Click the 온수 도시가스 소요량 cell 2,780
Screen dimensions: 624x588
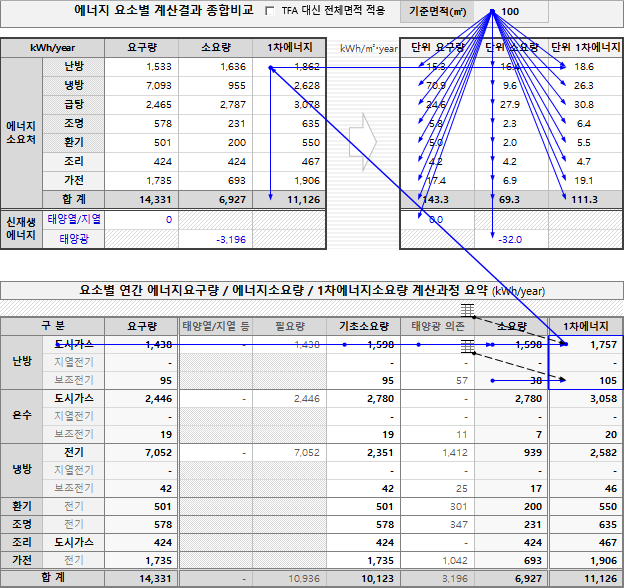[511, 398]
